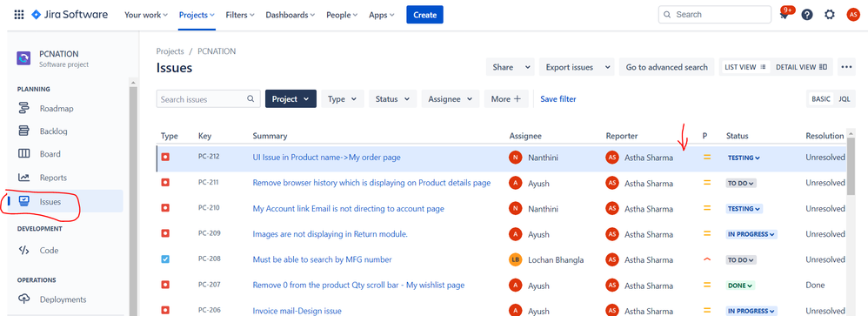The width and height of the screenshot is (868, 316).
Task: Change the To Do status of PC-211
Action: pos(741,183)
